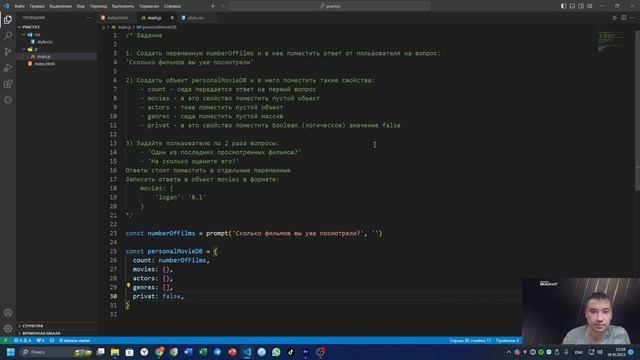Open Excel from the taskbar
640x360 pixels.
203,352
